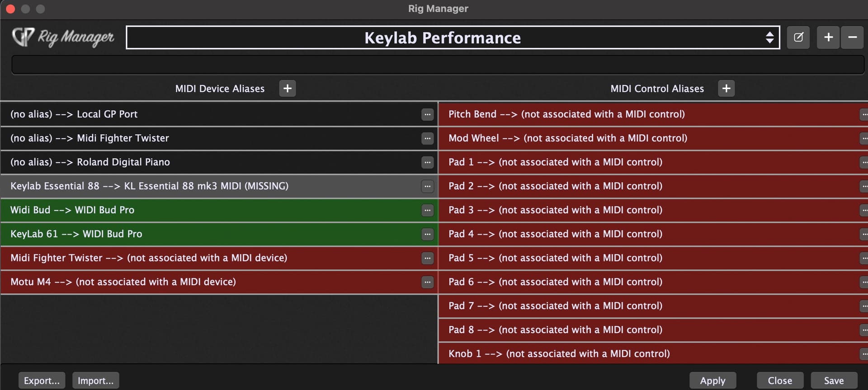868x390 pixels.
Task: Add a new MIDI Device Alias
Action: 288,88
